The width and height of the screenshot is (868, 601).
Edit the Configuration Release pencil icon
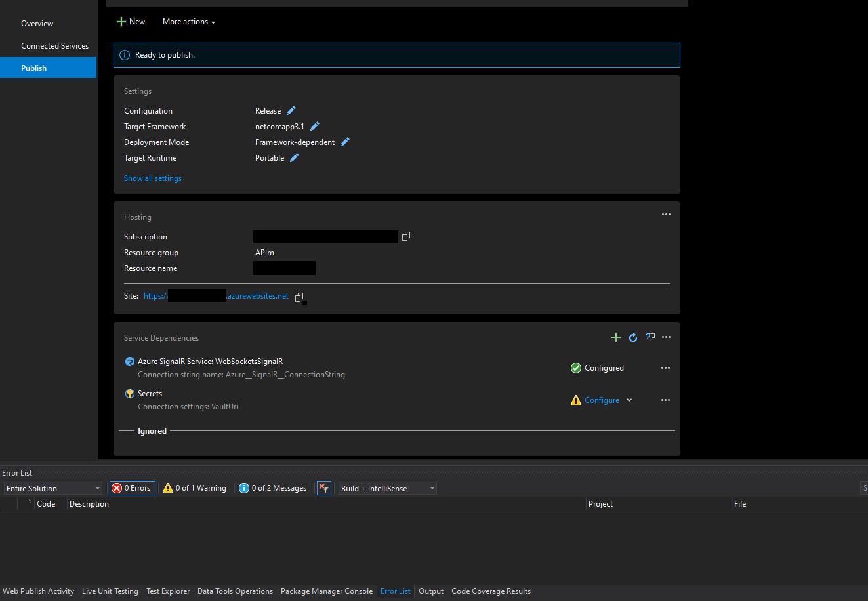point(291,111)
